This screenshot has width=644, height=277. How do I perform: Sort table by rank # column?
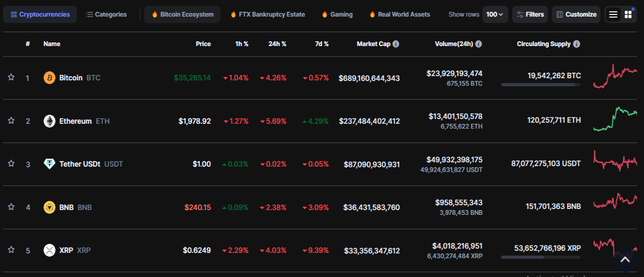coord(27,44)
